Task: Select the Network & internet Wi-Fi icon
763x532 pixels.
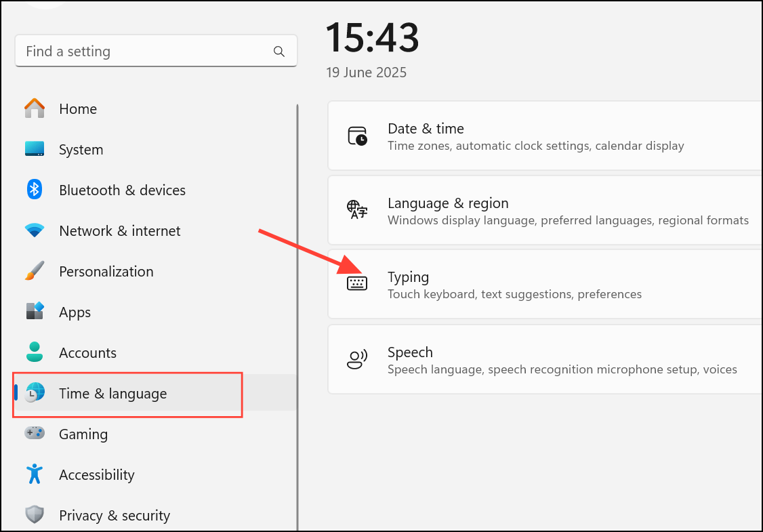Action: (x=34, y=230)
